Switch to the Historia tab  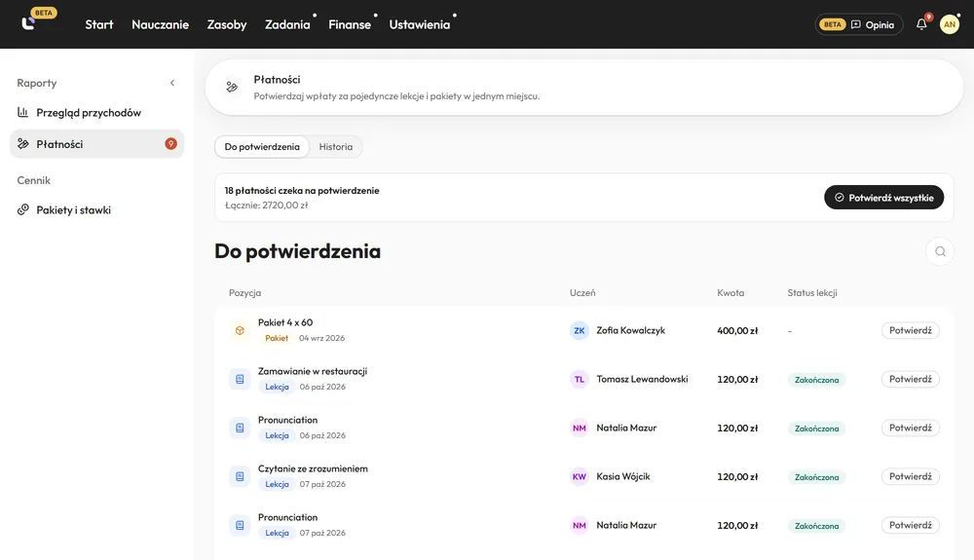pyautogui.click(x=336, y=146)
